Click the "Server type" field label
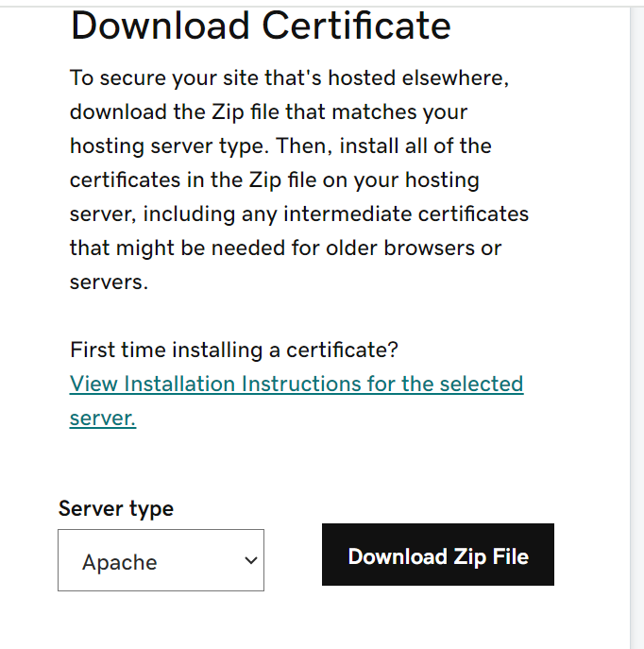Viewport: 644px width, 649px height. pyautogui.click(x=116, y=508)
